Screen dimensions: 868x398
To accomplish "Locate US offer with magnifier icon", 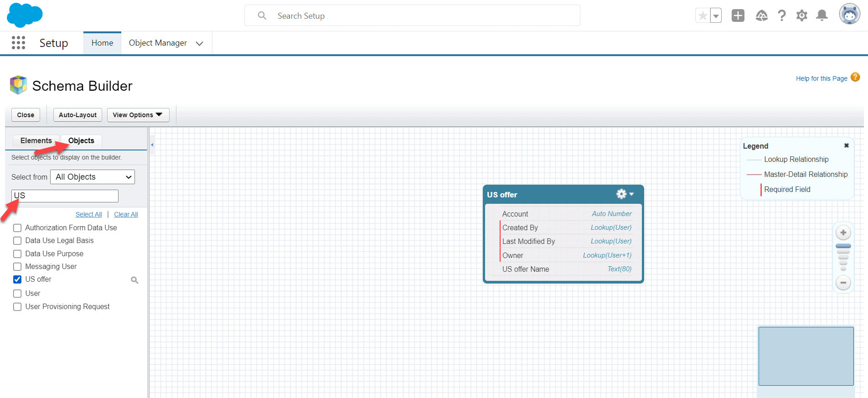I will 134,280.
